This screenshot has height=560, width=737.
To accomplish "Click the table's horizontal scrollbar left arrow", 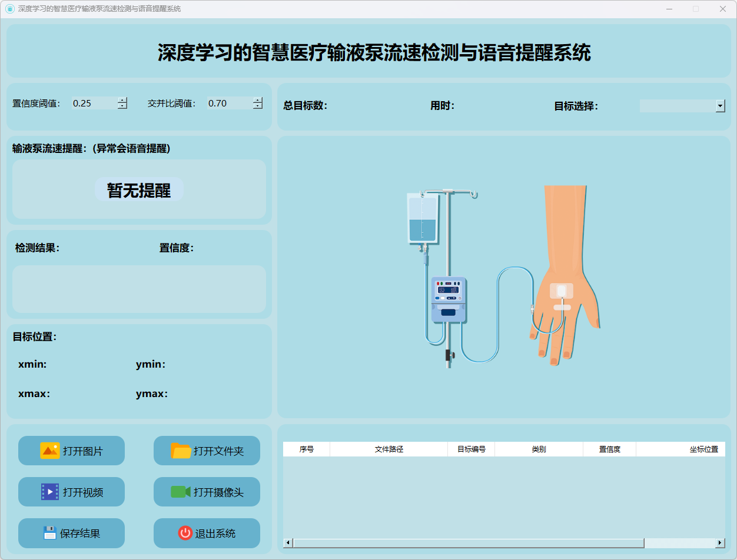I will [x=288, y=542].
